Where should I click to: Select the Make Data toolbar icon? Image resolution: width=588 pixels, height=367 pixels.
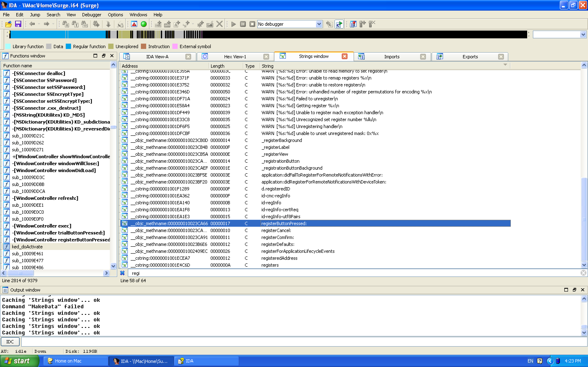click(167, 24)
